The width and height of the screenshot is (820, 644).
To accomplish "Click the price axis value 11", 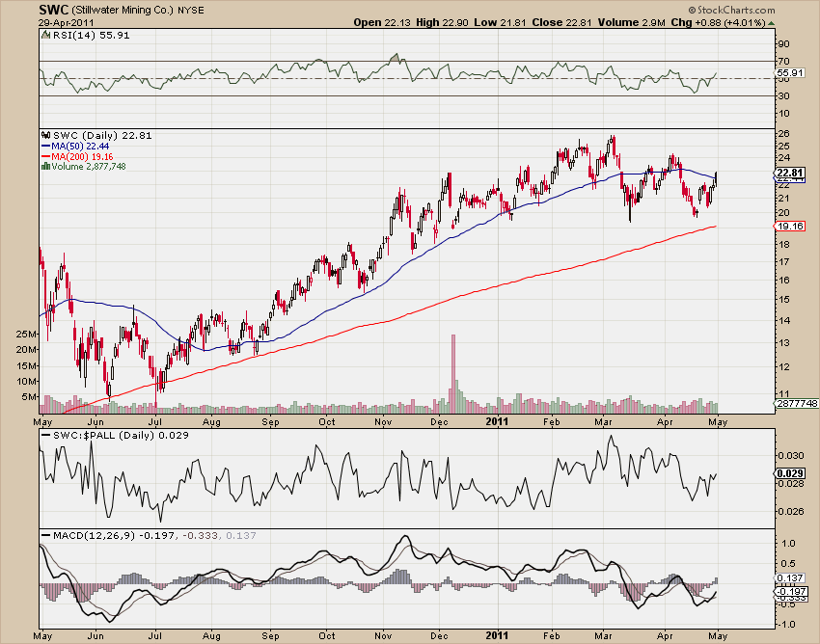I will click(784, 394).
